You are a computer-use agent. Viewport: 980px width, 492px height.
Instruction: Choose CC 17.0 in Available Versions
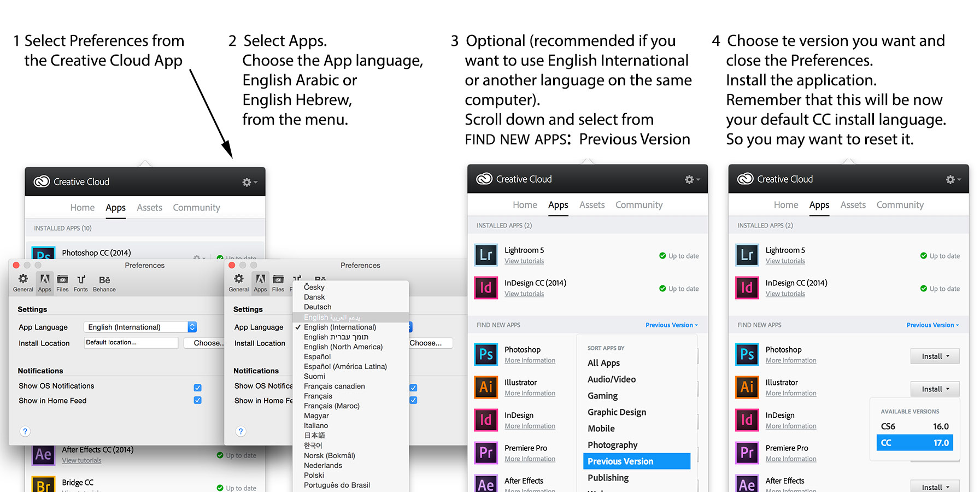pos(915,443)
